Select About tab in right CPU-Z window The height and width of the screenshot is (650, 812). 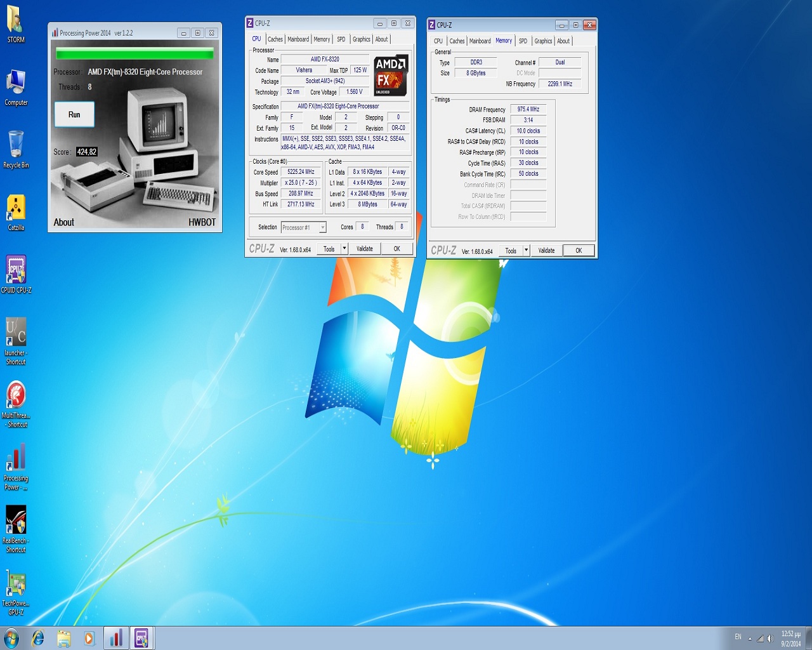click(563, 41)
